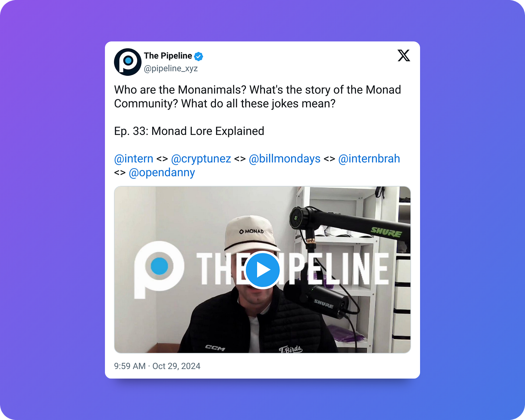Click the green SHURE logo on boom arm
Image resolution: width=525 pixels, height=420 pixels.
pyautogui.click(x=386, y=232)
